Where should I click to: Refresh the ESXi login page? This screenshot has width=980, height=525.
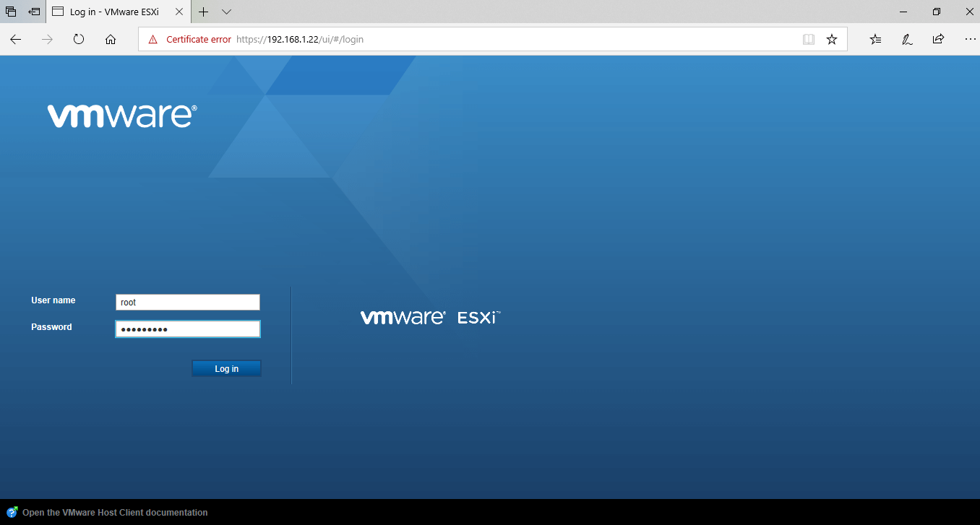coord(78,40)
